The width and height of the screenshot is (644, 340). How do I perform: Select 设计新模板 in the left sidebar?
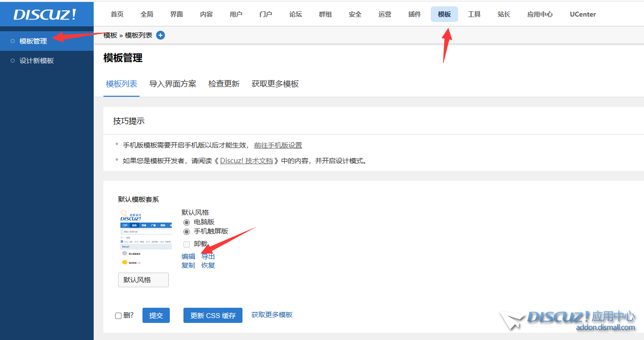click(x=47, y=61)
